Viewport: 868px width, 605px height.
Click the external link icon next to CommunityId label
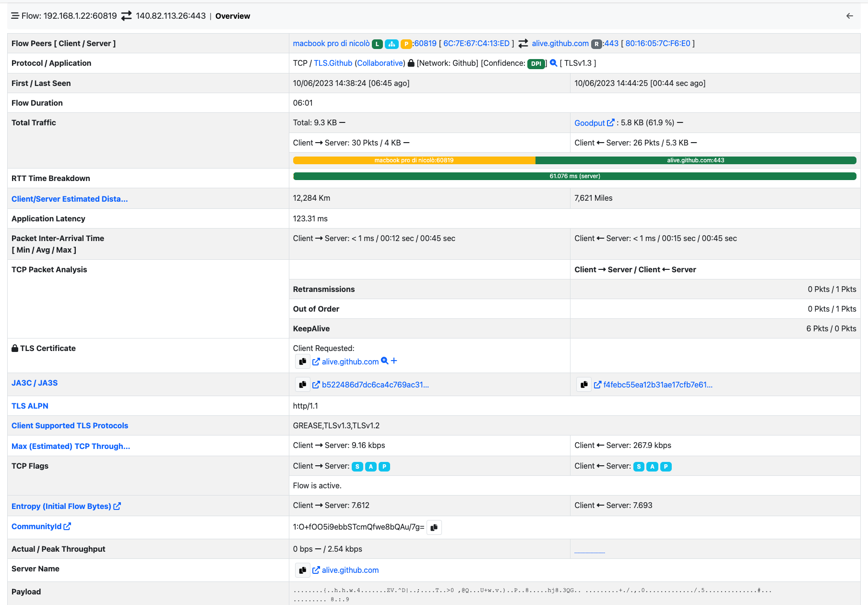pos(67,526)
